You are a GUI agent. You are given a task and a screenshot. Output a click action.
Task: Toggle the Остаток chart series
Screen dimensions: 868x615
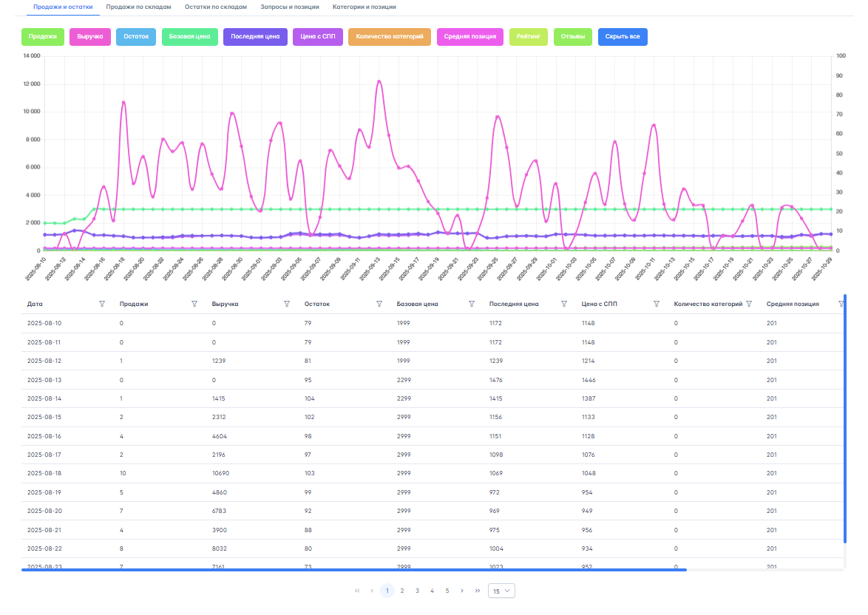click(x=136, y=36)
